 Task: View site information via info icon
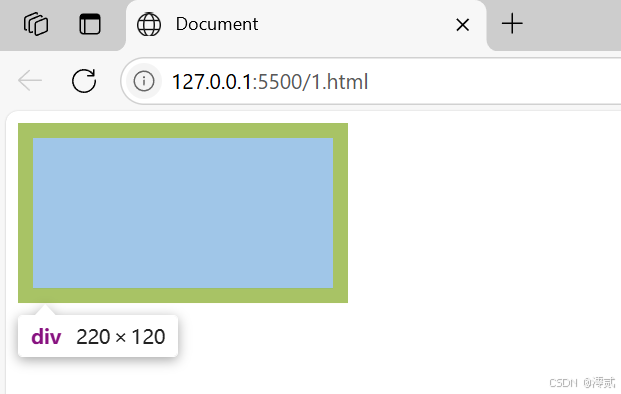point(144,81)
